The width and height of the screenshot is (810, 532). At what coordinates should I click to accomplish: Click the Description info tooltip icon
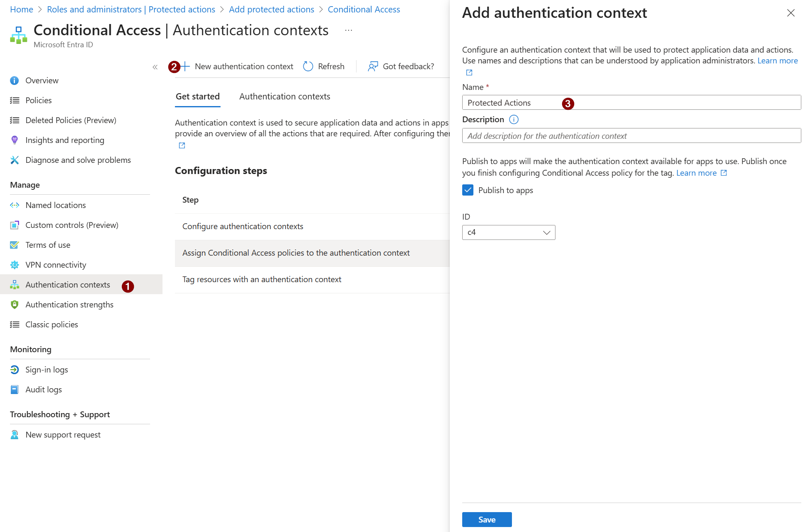click(x=514, y=120)
